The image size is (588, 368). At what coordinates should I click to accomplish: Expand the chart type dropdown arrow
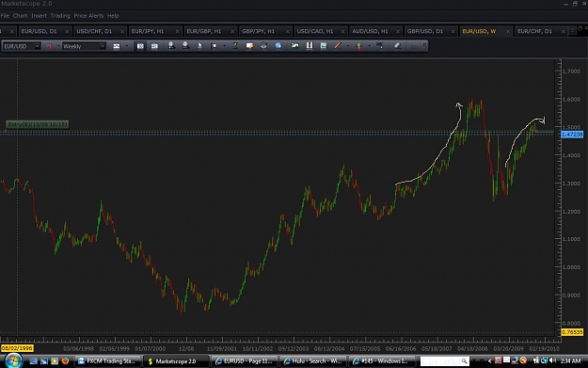tap(126, 46)
